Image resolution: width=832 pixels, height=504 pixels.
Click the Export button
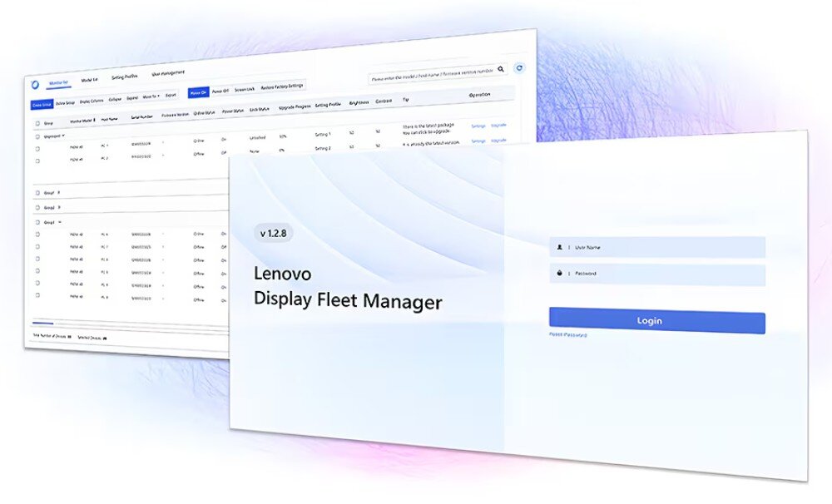[x=171, y=96]
